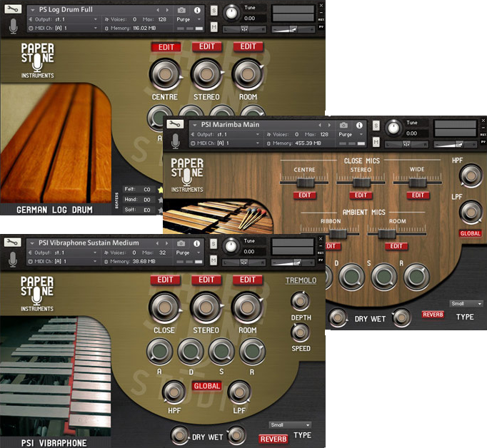Screen dimensions: 487x448
Task: Toggle REVERB on the Marimba
Action: pyautogui.click(x=433, y=315)
